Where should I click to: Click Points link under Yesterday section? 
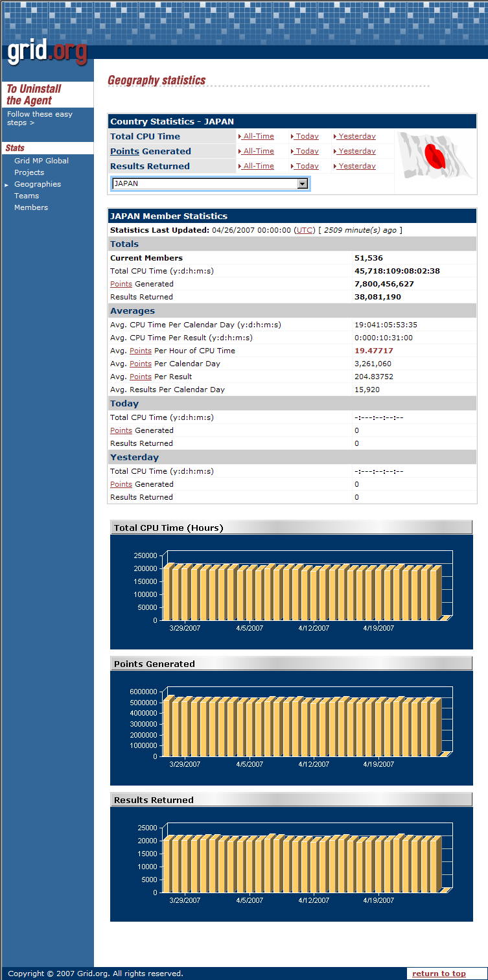click(121, 484)
